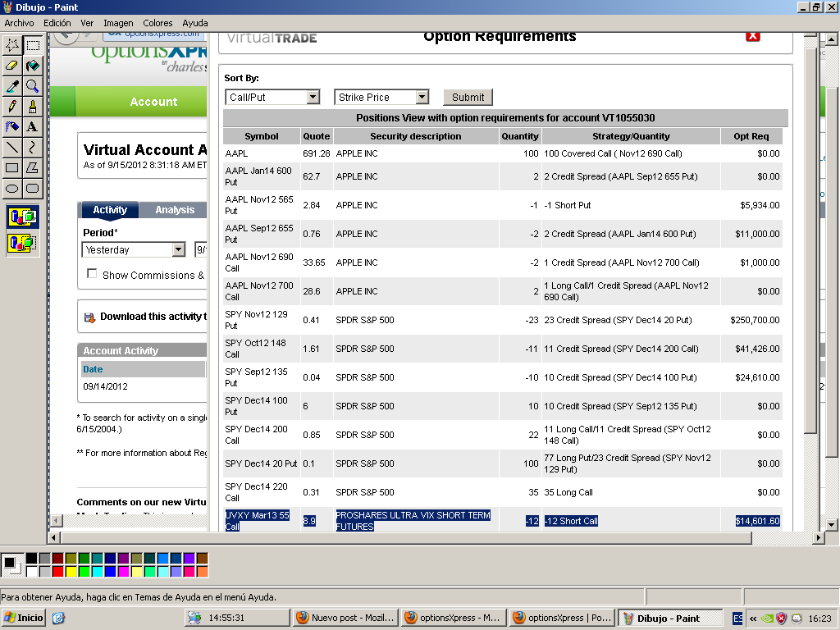Click the red shield tray icon

click(782, 619)
